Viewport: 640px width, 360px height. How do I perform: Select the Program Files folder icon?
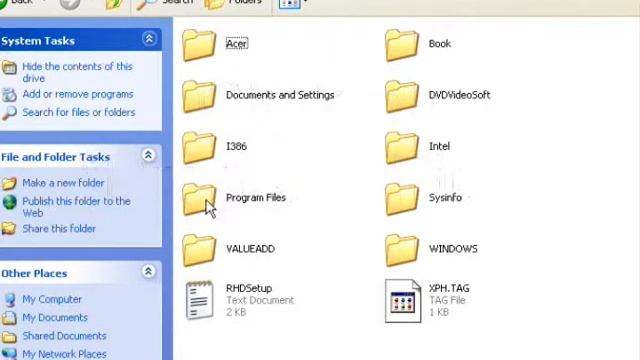tap(199, 199)
